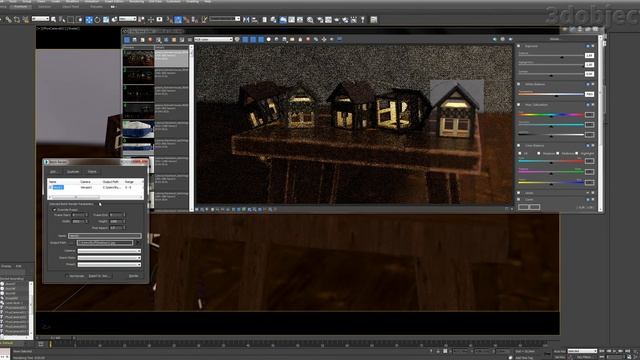Click the red stop render icon in frame buffer
The height and width of the screenshot is (360, 640).
coord(308,39)
